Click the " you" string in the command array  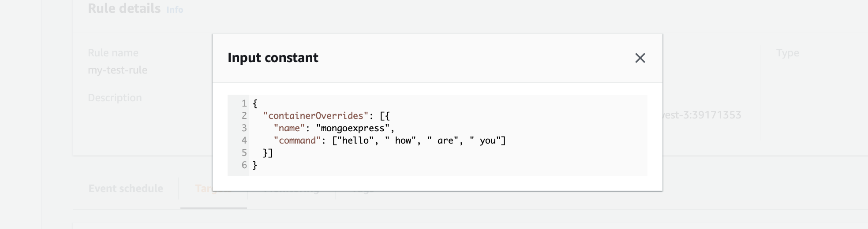tap(486, 140)
